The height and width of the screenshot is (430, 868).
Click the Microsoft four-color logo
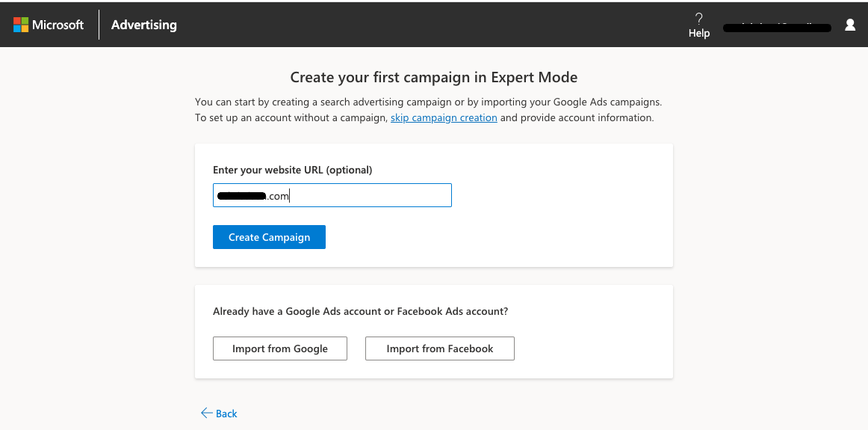point(21,25)
